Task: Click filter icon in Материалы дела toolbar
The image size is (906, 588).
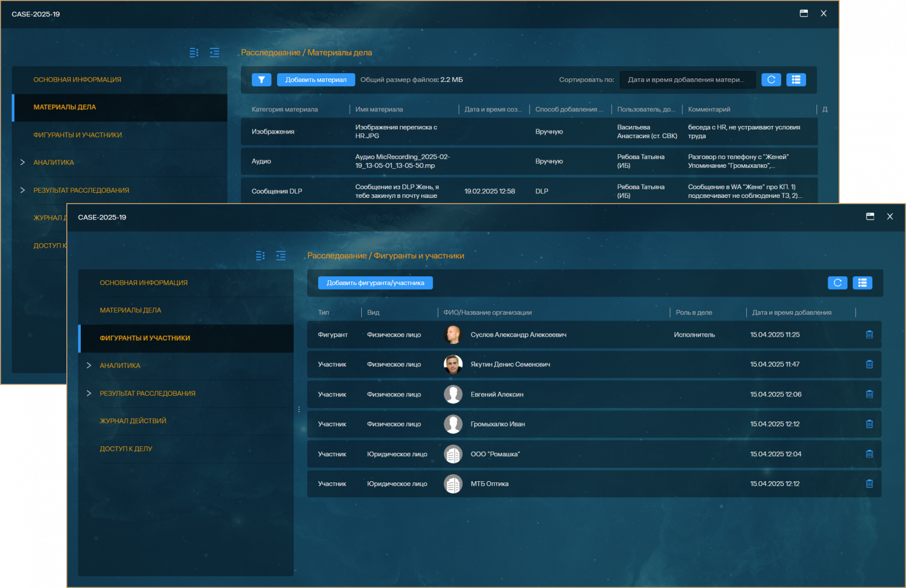Action: pos(261,80)
